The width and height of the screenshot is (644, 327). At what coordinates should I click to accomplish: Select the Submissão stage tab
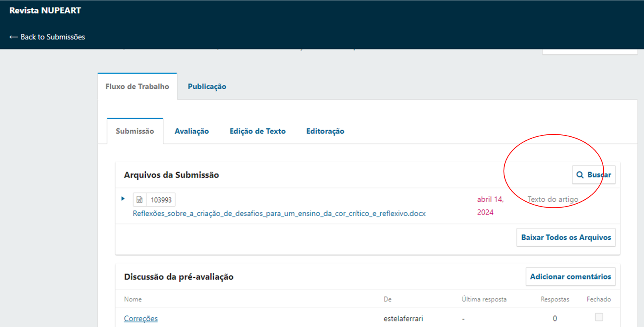tap(135, 131)
